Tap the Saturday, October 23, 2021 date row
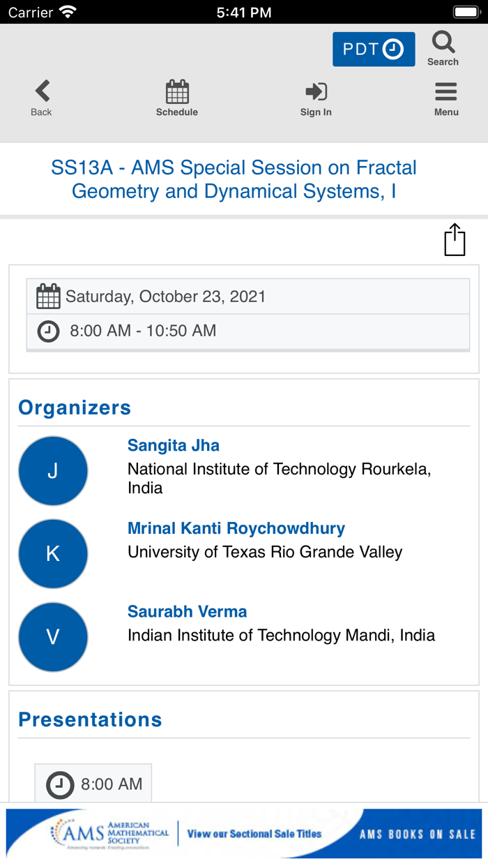Viewport: 488px width, 868px height. pyautogui.click(x=247, y=297)
